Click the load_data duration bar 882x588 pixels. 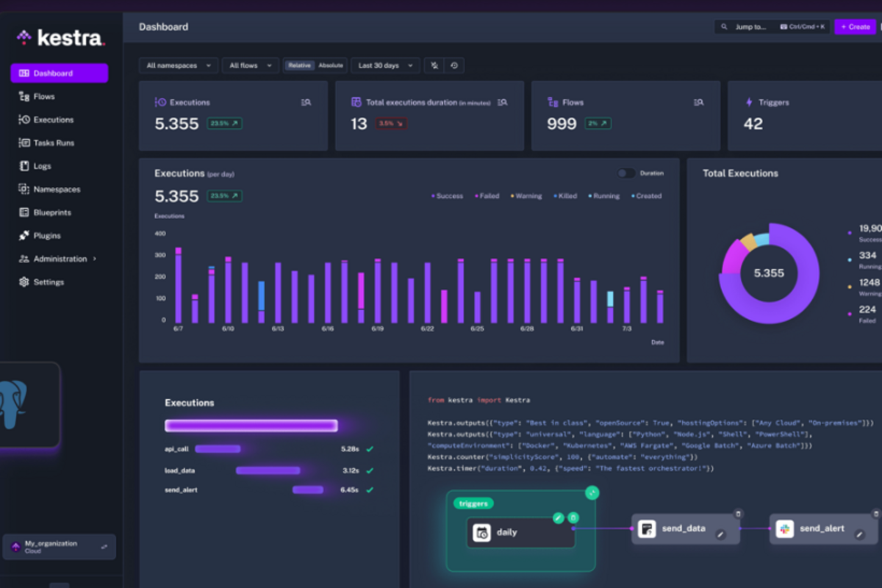268,470
